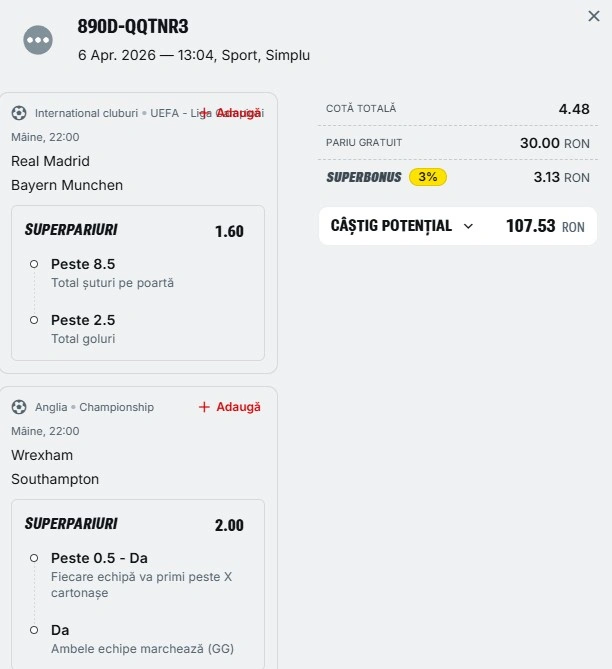Click Adaugă for Real Madrid match

coord(229,113)
